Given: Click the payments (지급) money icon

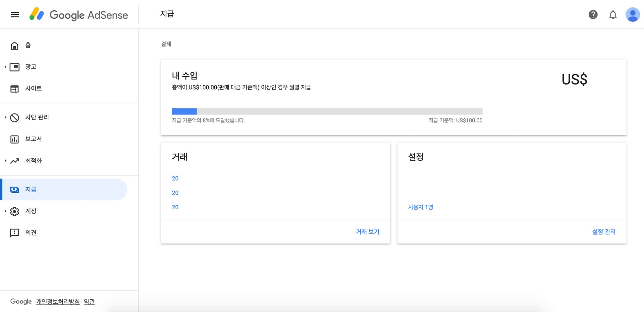Looking at the screenshot, I should [14, 190].
